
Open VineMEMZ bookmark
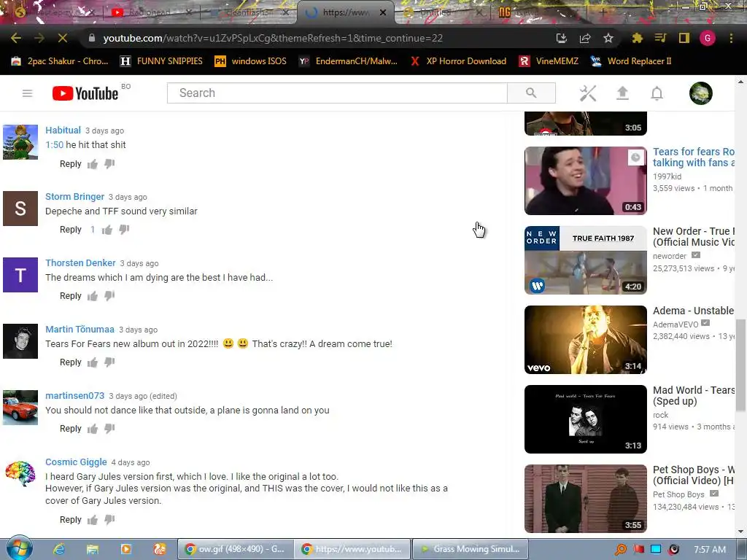pos(549,61)
